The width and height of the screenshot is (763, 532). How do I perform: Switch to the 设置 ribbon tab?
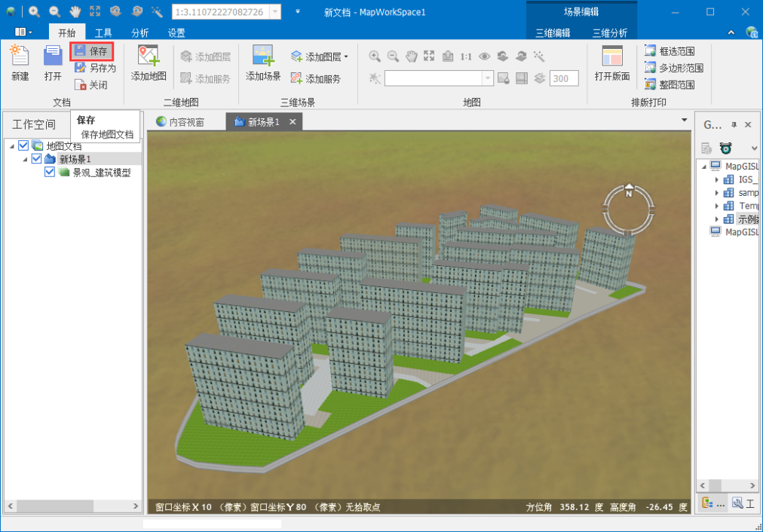176,32
